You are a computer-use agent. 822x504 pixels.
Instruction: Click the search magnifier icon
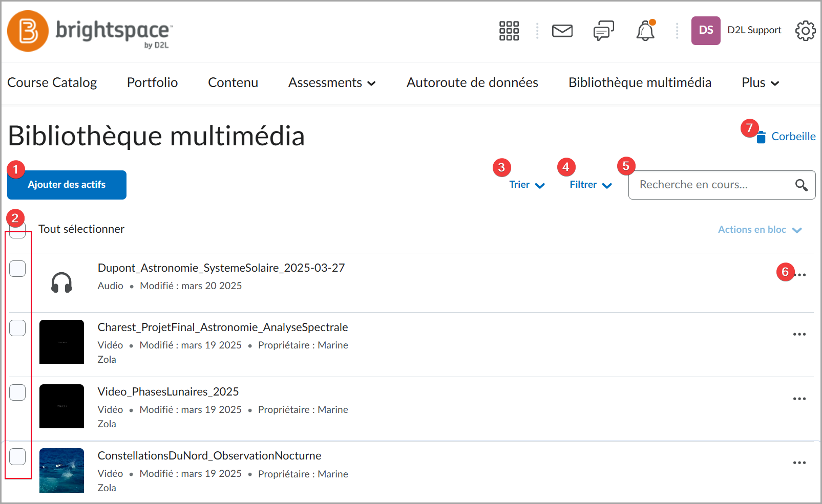(x=802, y=185)
